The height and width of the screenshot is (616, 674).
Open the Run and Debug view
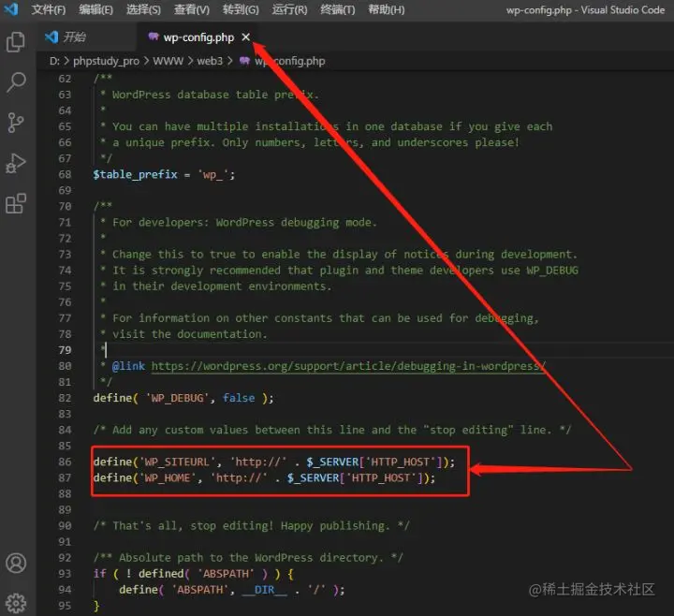pyautogui.click(x=16, y=163)
